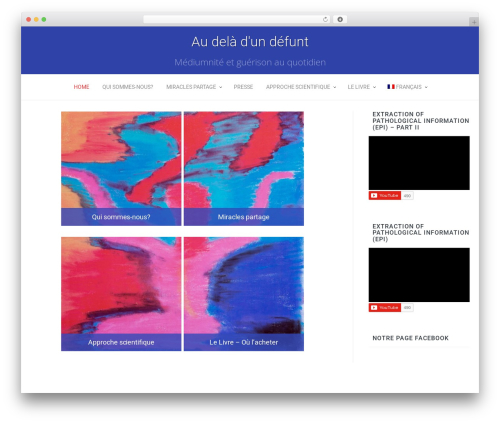Click the Qui sommes-nous? tile caption
The width and height of the screenshot is (500, 423).
pos(121,217)
